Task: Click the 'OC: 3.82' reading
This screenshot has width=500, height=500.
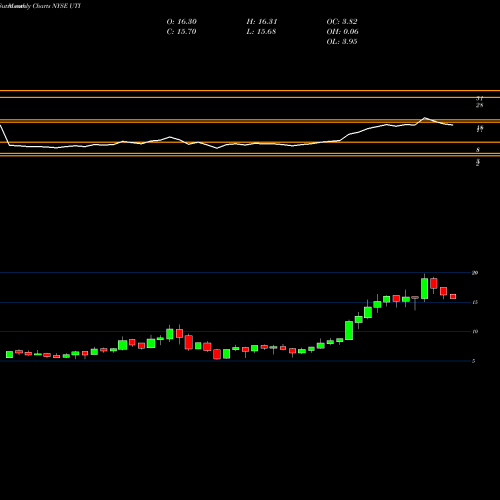Action: pos(342,22)
